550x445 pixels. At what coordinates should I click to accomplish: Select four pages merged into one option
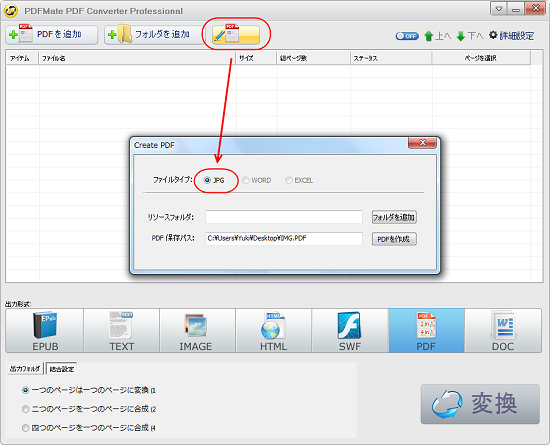pos(25,428)
